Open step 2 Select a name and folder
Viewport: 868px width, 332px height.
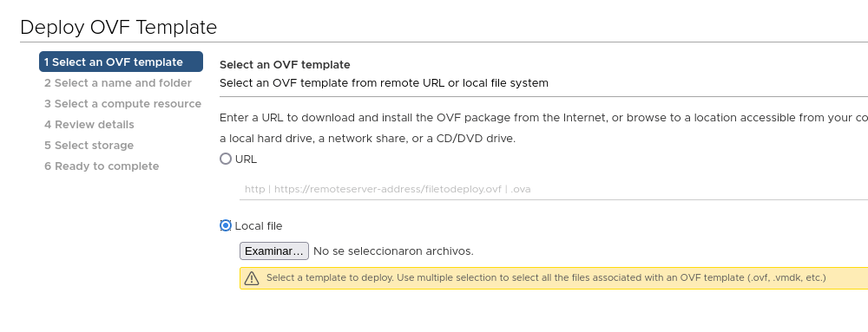[x=118, y=83]
